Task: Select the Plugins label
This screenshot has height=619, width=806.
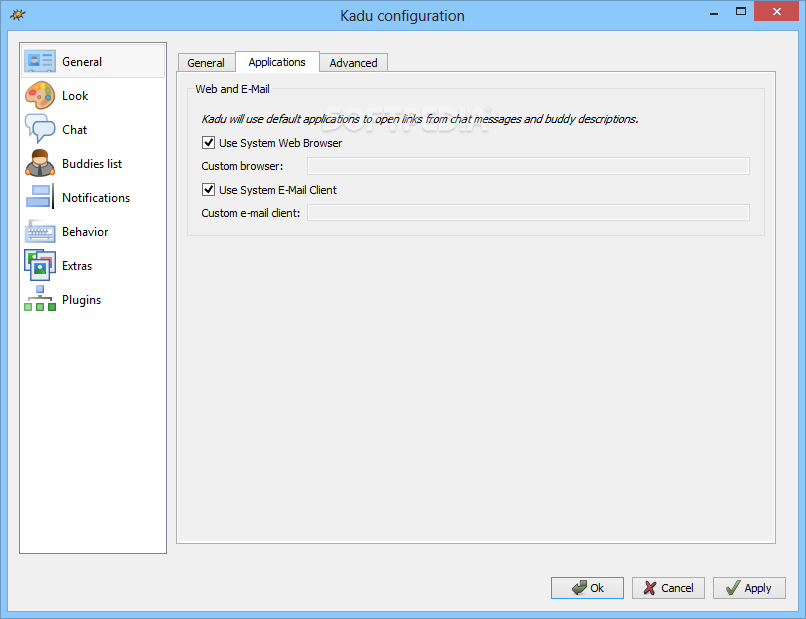Action: pos(82,300)
